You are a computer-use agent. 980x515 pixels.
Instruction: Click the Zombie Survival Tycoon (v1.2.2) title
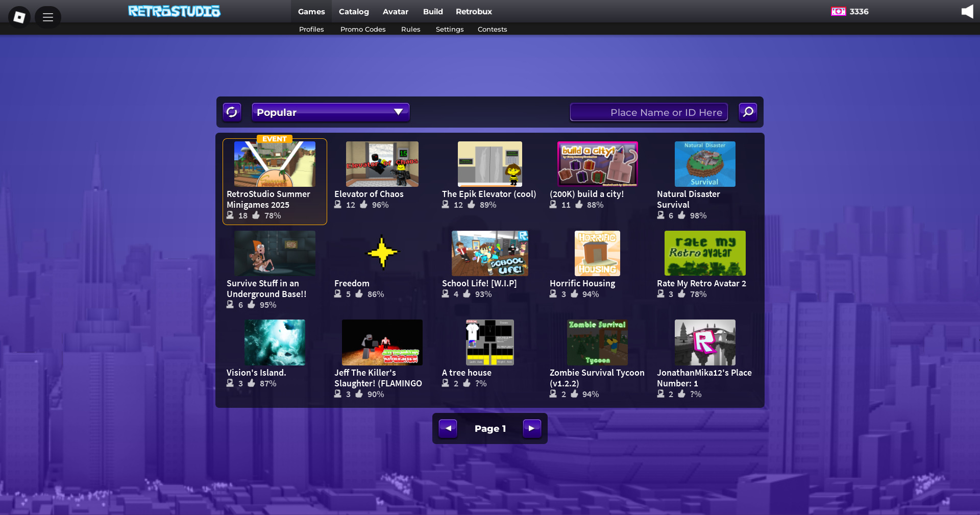coord(597,378)
